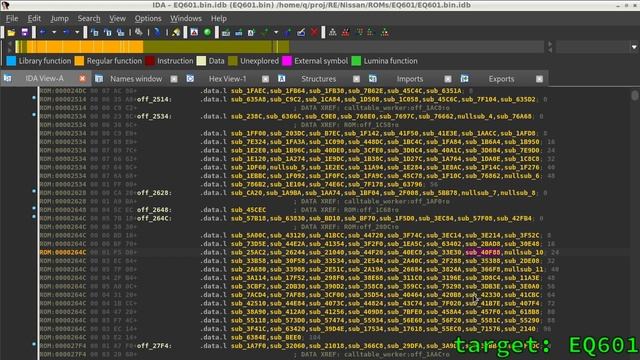Click the second copy-style toolbar icon
The height and width of the screenshot is (360, 640).
(x=108, y=32)
